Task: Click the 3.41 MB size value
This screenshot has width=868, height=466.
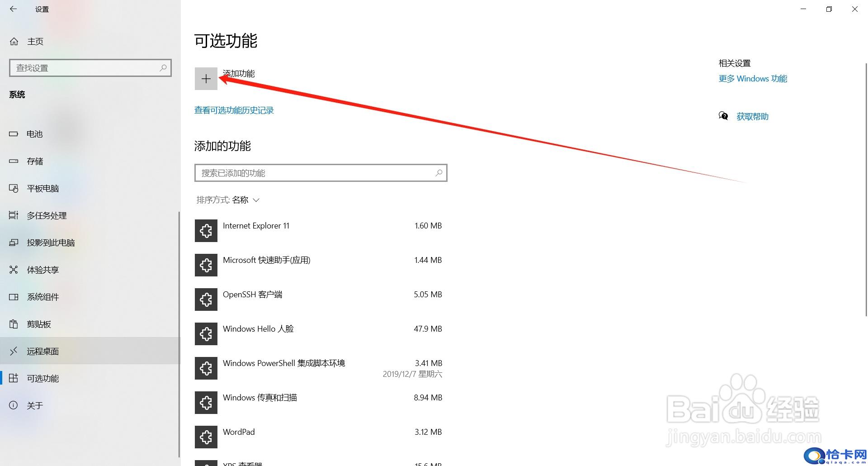Action: pos(428,363)
